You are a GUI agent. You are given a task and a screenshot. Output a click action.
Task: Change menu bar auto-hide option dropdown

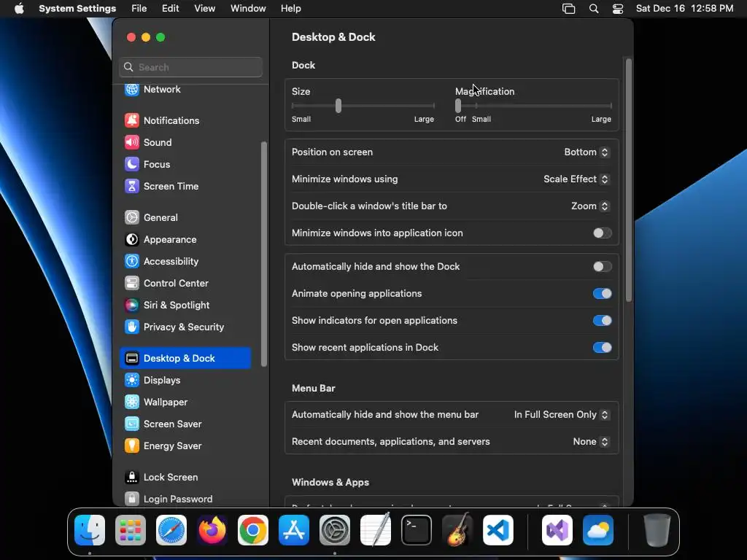(x=561, y=415)
